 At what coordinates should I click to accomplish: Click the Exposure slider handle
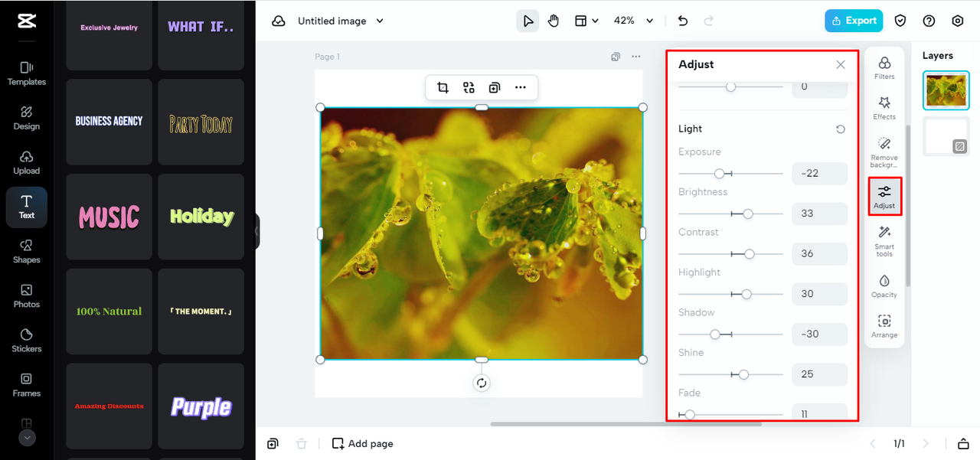719,174
